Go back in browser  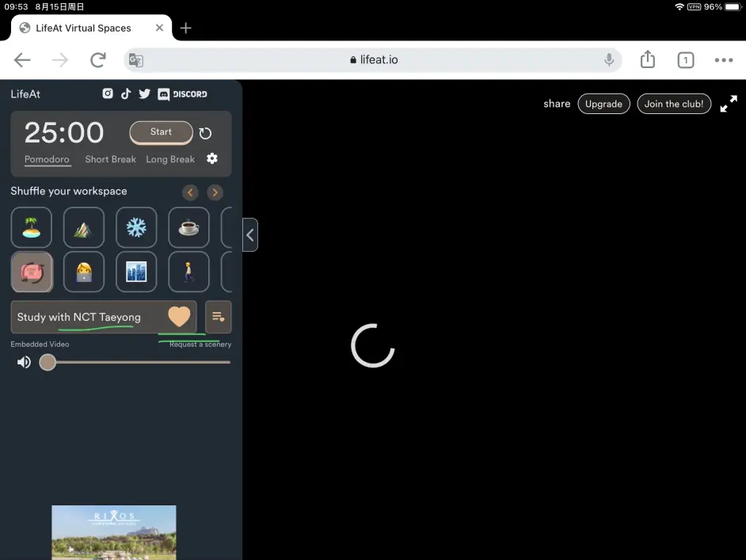[22, 60]
